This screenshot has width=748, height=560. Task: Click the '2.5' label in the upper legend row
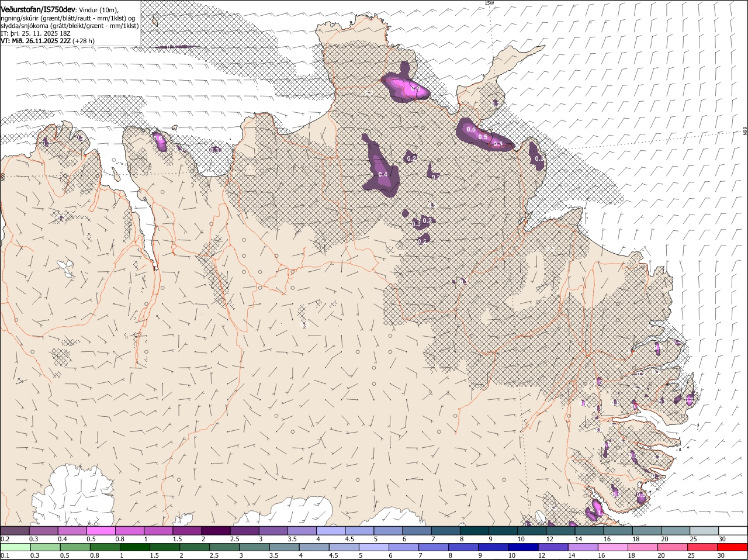tap(234, 539)
